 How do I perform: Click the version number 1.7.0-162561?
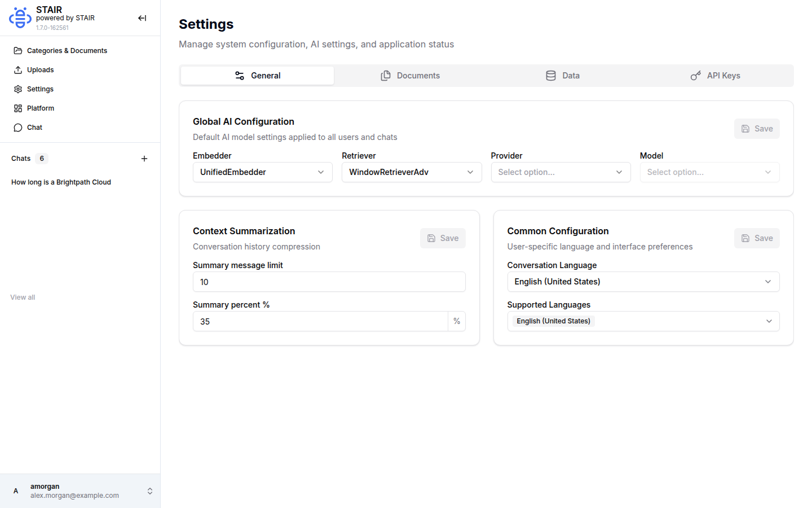coord(52,28)
